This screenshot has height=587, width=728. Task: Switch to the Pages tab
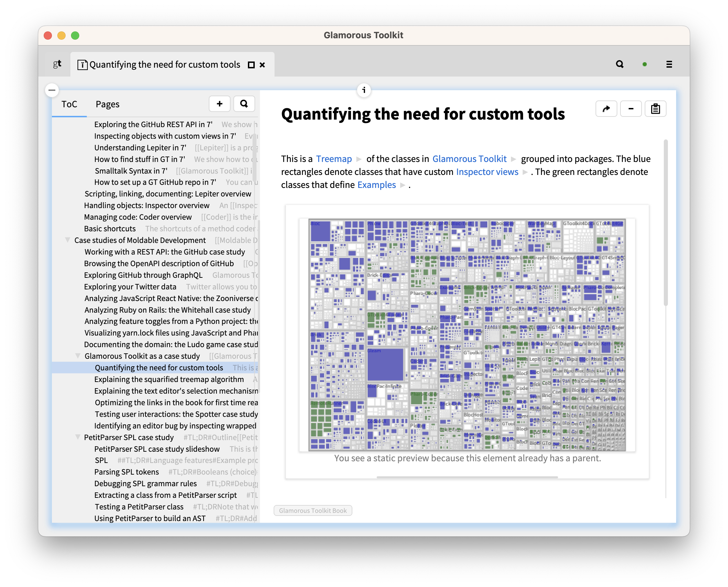click(107, 104)
